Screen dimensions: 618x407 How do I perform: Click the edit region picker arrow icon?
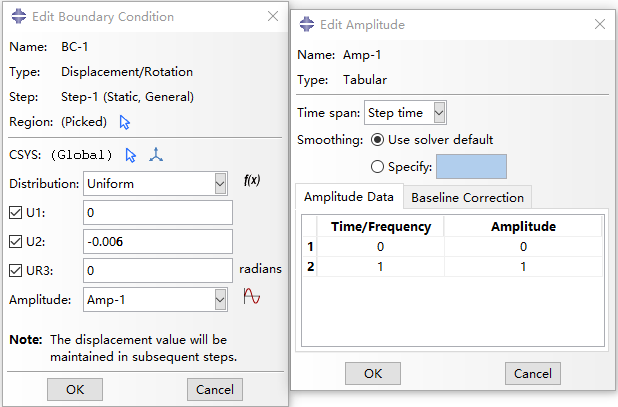coord(125,122)
